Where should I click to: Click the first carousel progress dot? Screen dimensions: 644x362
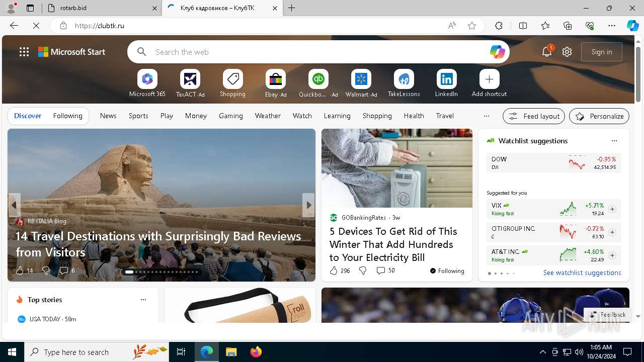click(x=129, y=272)
